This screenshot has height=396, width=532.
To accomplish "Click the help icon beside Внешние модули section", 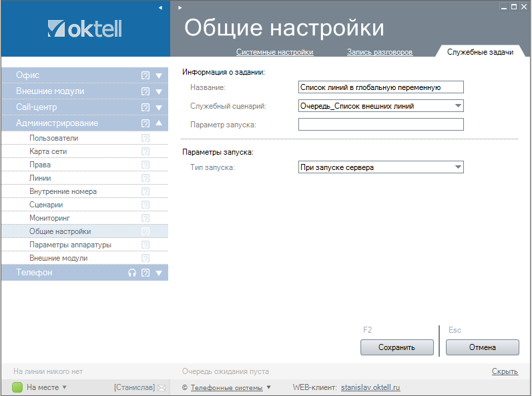I will [x=146, y=91].
